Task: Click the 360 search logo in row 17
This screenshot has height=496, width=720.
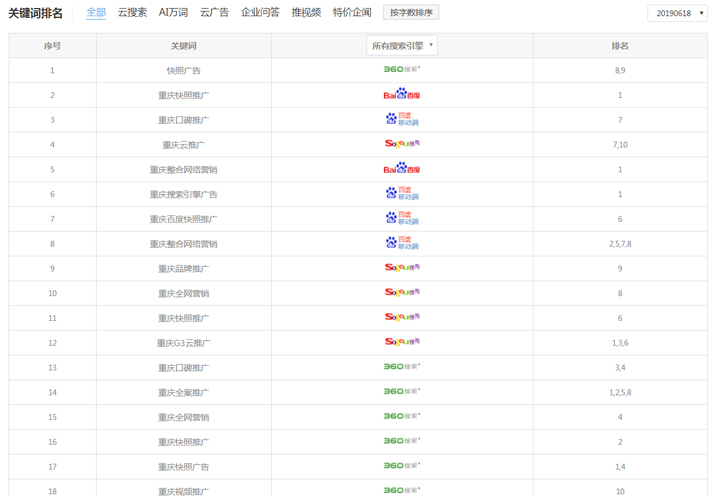Action: pos(402,466)
